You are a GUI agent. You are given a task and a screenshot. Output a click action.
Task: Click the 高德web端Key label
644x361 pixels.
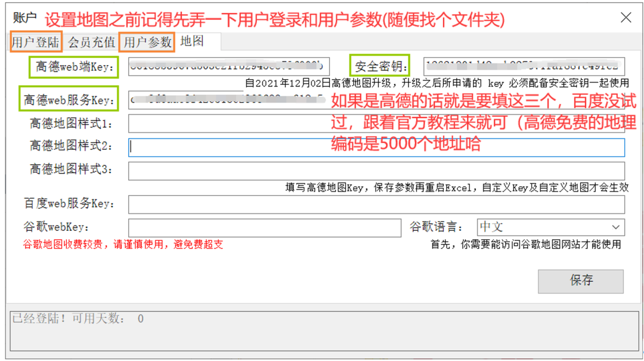pyautogui.click(x=75, y=67)
